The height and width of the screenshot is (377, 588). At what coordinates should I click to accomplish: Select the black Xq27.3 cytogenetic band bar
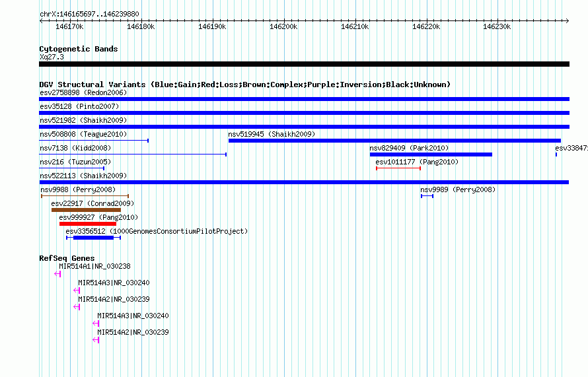pos(304,64)
